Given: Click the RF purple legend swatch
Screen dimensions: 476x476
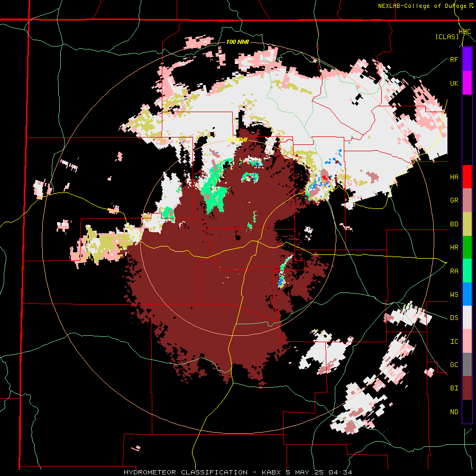Looking at the screenshot, I should (x=467, y=59).
